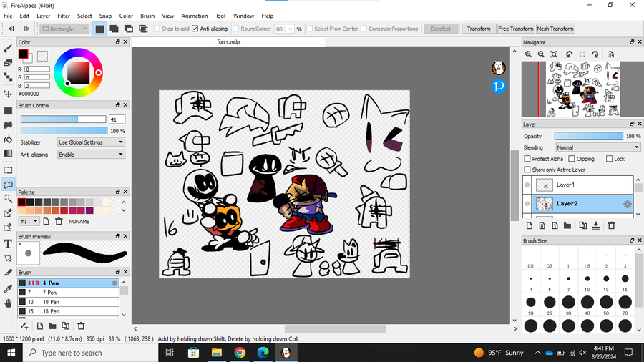Viewport: 644px width, 362px height.
Task: Open Layer2 settings gear
Action: pyautogui.click(x=627, y=204)
